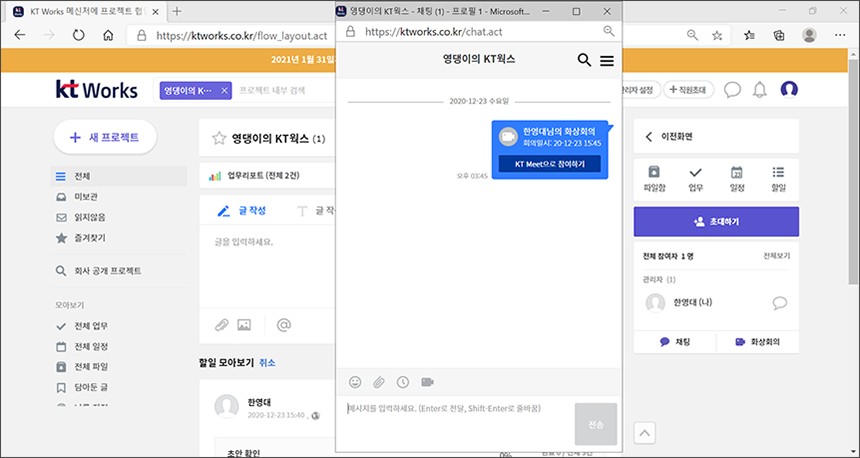This screenshot has height=458, width=860.
Task: Click chat window address bar zoom icon
Action: (x=609, y=31)
